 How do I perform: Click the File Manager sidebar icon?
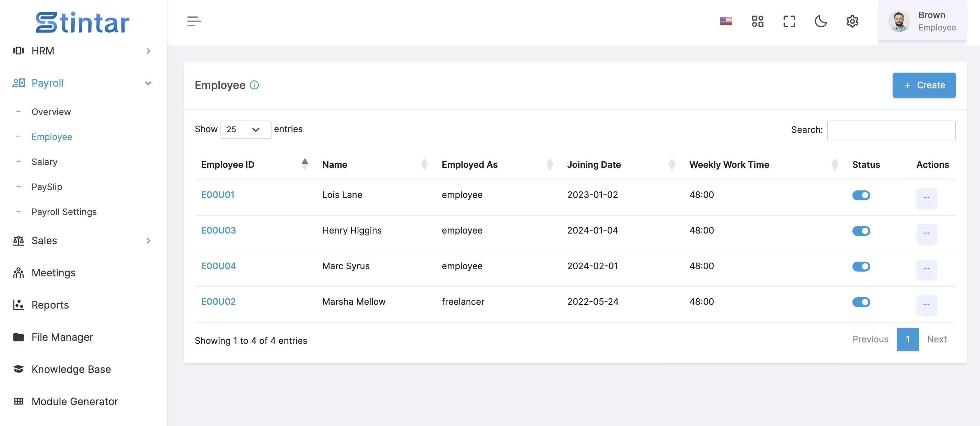coord(17,337)
